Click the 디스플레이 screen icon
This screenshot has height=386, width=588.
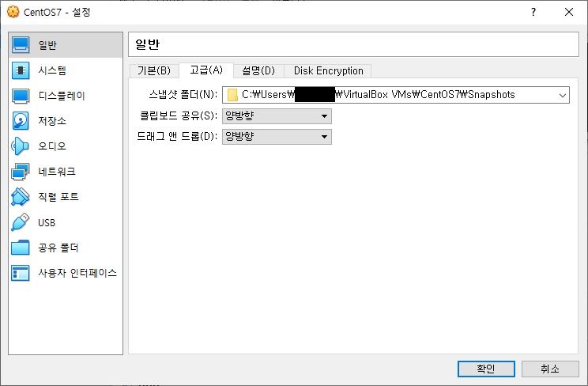pos(21,96)
